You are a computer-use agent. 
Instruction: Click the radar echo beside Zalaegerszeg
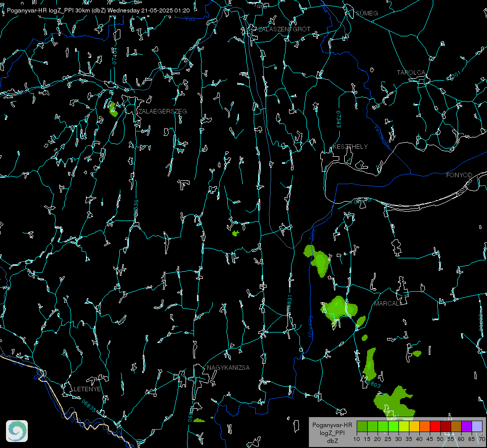[x=113, y=110]
